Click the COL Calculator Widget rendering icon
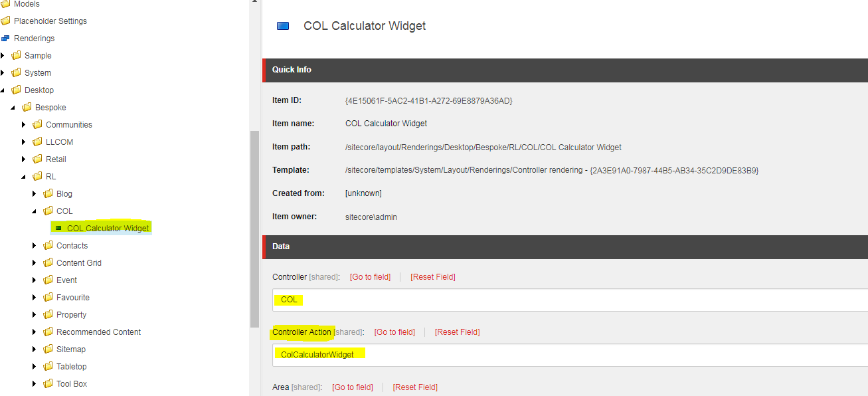The image size is (868, 396). pyautogui.click(x=58, y=228)
